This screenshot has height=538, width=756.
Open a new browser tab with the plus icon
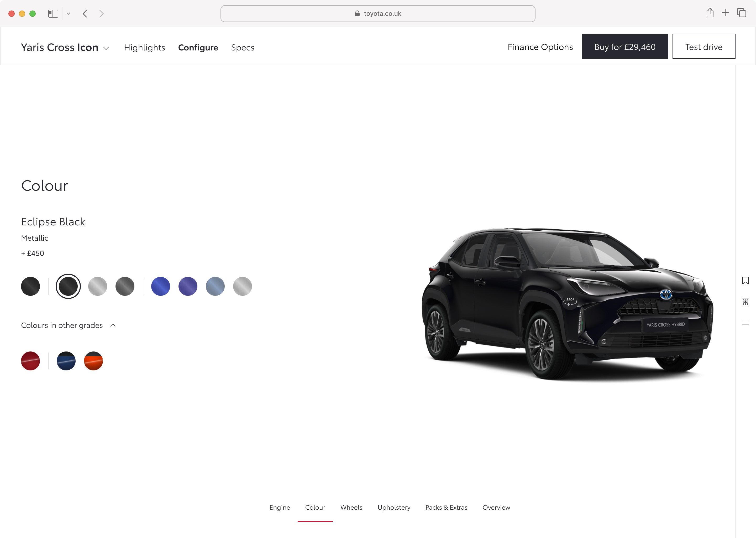(725, 13)
